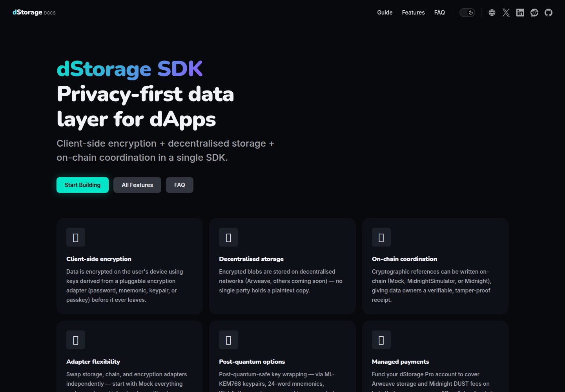
Task: Click the "Adapter flexibility" card heading
Action: [93, 362]
